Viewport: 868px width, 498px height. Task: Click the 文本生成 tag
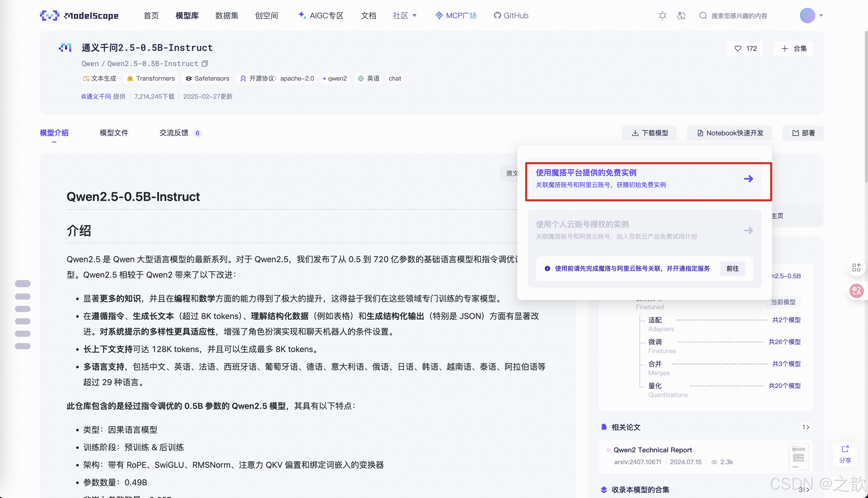(x=99, y=78)
